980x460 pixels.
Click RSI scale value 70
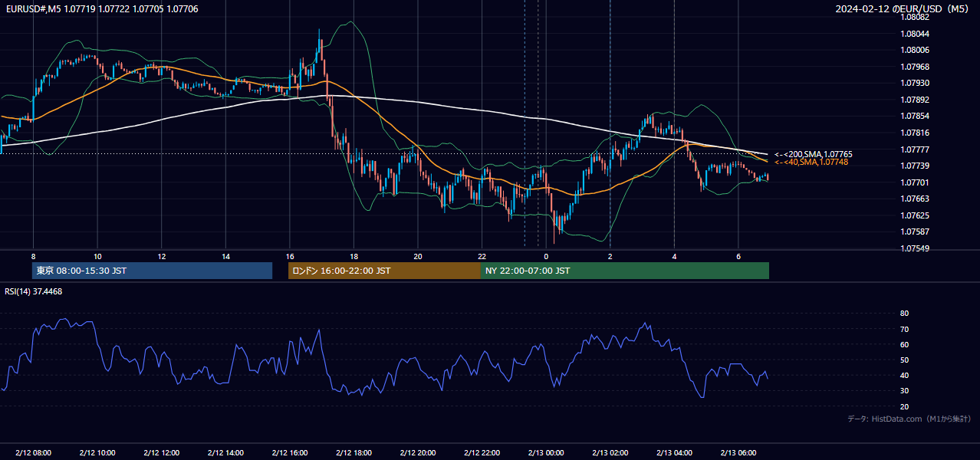point(905,329)
